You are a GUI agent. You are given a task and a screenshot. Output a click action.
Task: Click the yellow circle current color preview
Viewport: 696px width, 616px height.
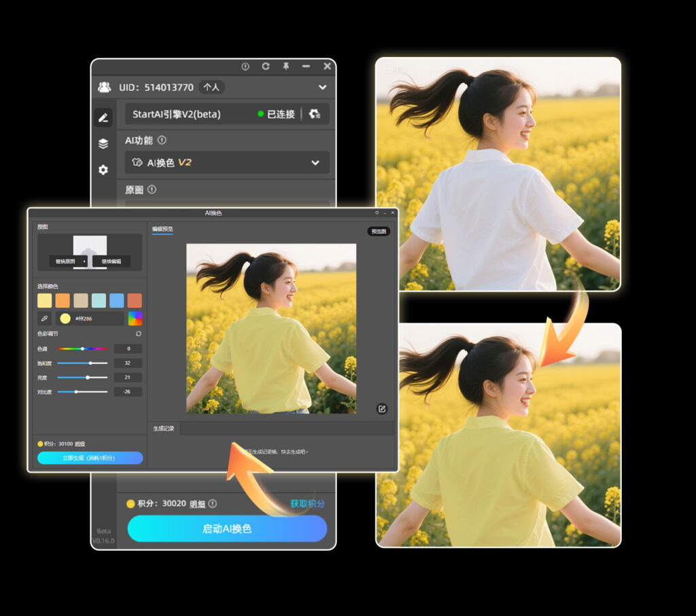(x=65, y=319)
